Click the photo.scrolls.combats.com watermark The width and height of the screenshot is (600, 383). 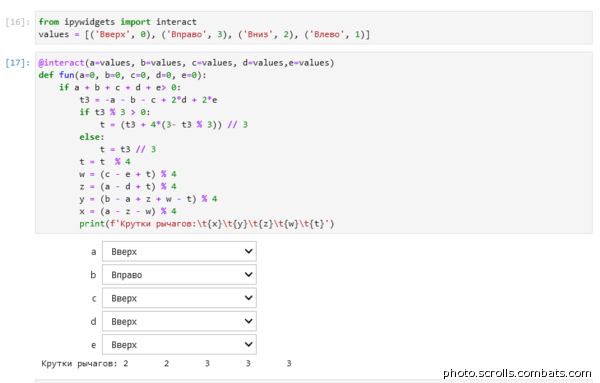(517, 373)
